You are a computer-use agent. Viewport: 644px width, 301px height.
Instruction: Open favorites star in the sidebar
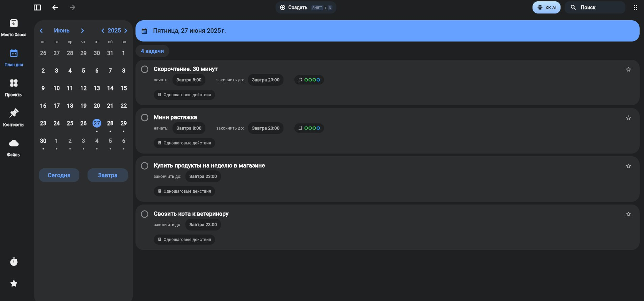(14, 283)
